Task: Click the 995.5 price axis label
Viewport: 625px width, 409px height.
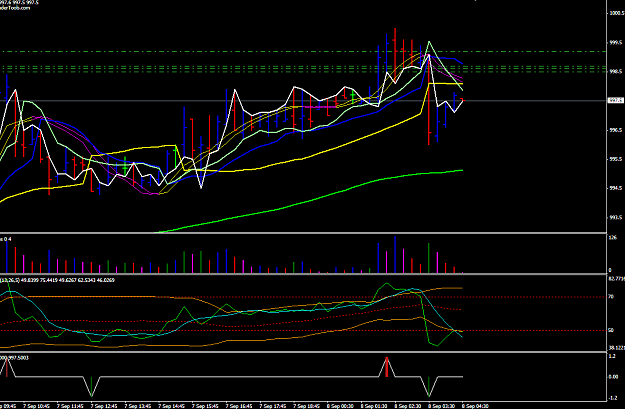Action: point(616,159)
